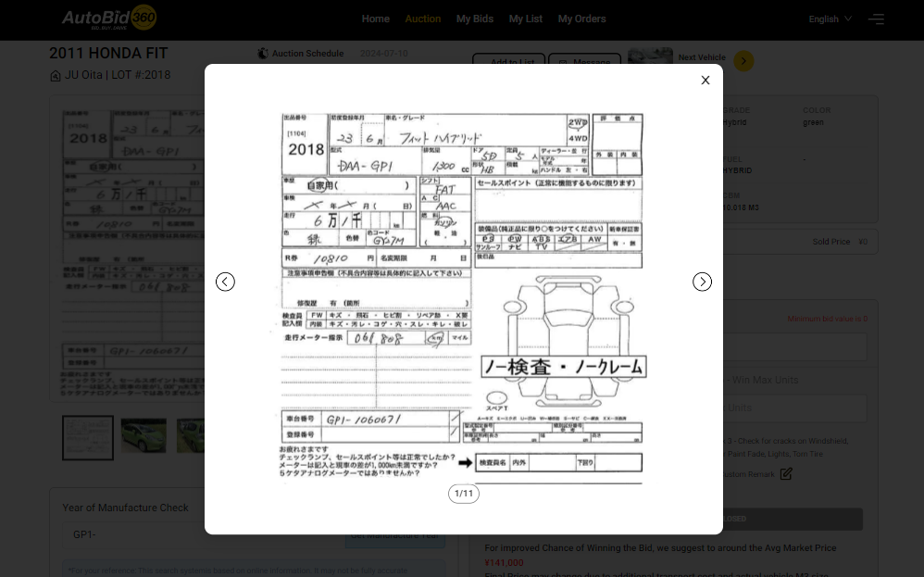Click the Message button
The image size is (924, 577).
(x=584, y=59)
